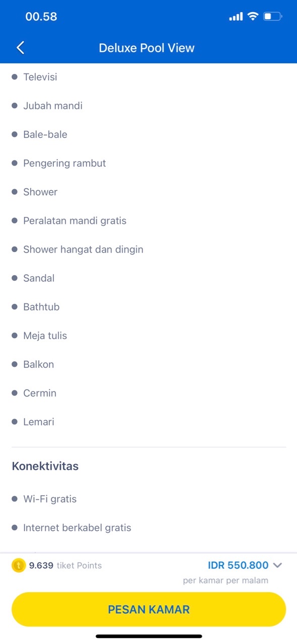Image resolution: width=297 pixels, height=644 pixels.
Task: Tap the Bathtub facility entry
Action: coord(41,307)
